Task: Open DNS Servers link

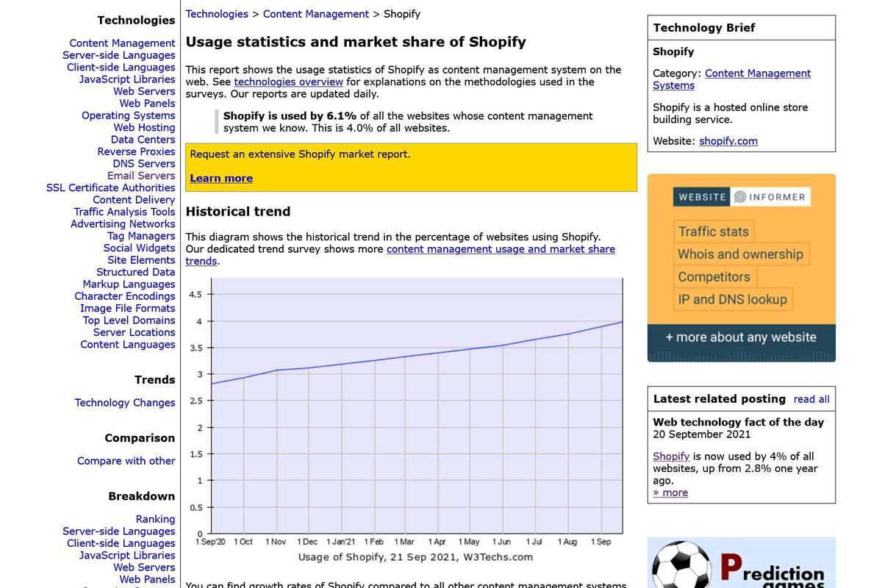Action: (x=144, y=164)
